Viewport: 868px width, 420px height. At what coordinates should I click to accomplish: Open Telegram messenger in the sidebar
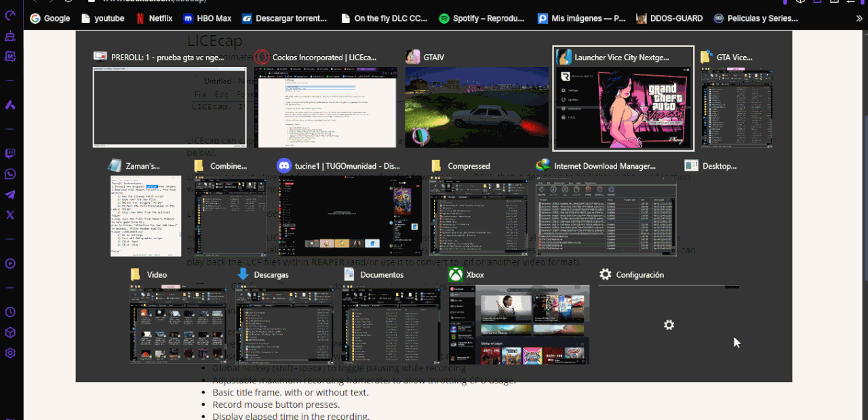tap(10, 194)
